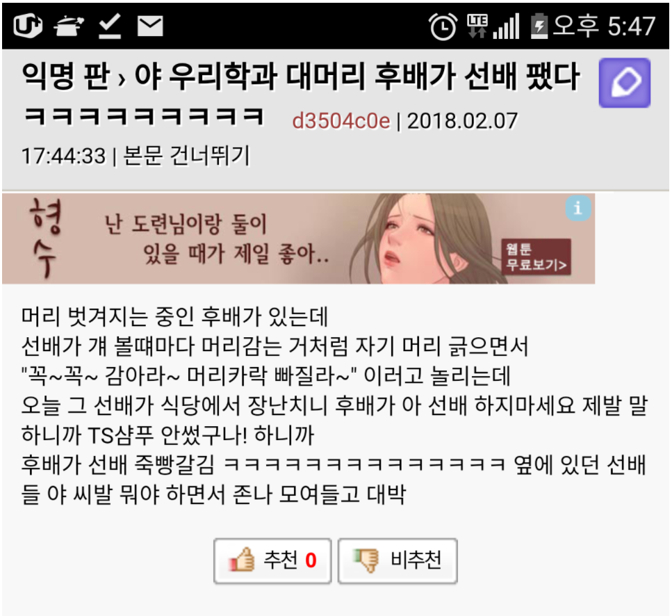This screenshot has height=616, width=672.
Task: Click the post body paragraph
Action: [x=334, y=405]
